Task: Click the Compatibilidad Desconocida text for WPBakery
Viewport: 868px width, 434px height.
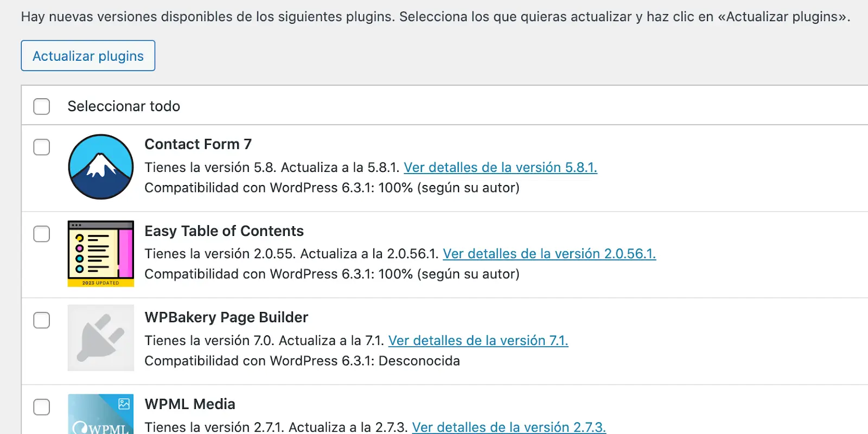Action: tap(302, 361)
